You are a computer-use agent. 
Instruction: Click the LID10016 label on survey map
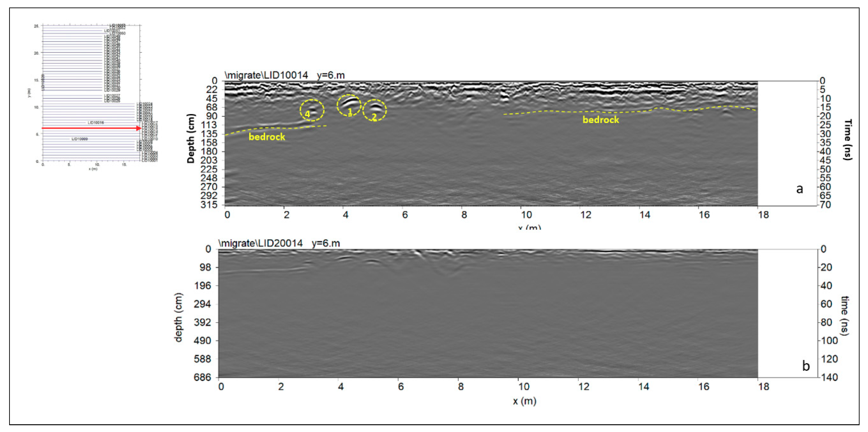[96, 123]
